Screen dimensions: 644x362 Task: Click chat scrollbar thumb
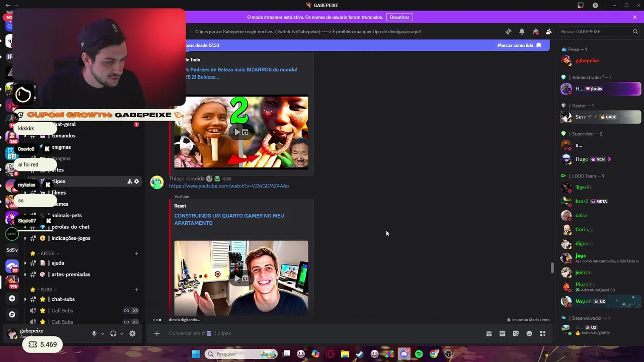coord(552,268)
